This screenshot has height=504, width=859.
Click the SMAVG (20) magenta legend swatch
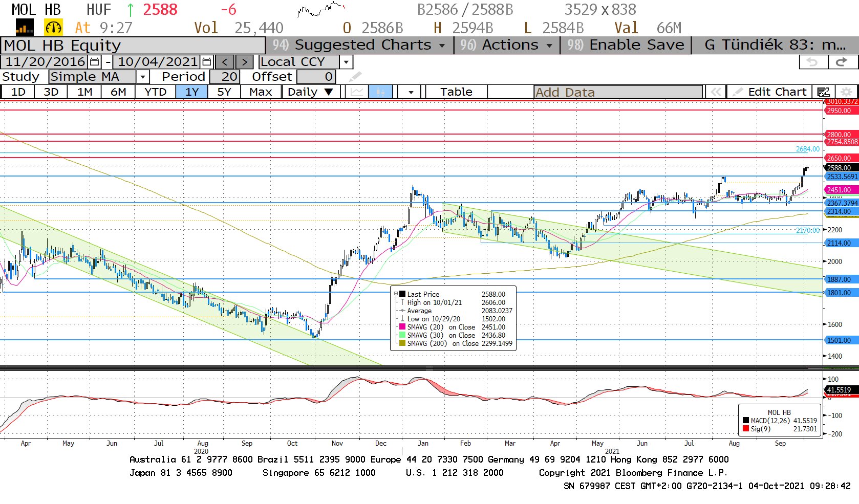[x=402, y=327]
